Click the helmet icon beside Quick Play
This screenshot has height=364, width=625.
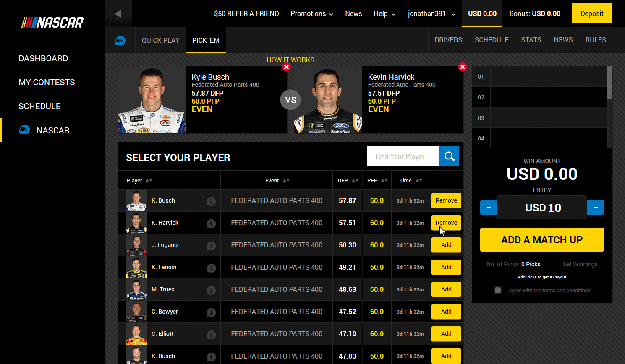pyautogui.click(x=120, y=40)
